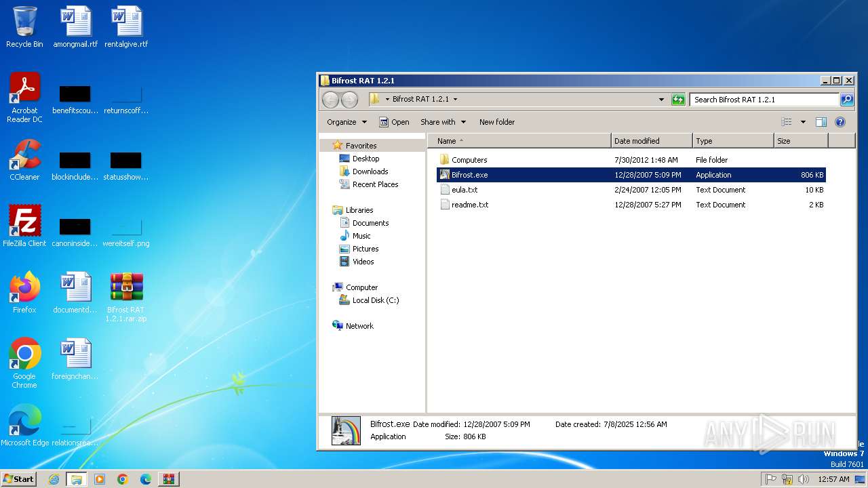Select Computer in the navigation pane
Viewport: 868px width, 488px height.
coord(355,287)
